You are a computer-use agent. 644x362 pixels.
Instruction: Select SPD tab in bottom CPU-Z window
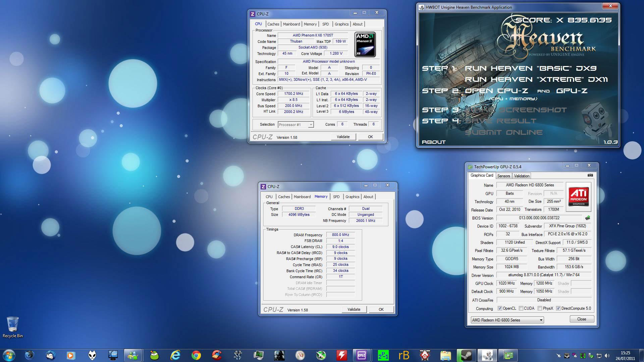[336, 197]
